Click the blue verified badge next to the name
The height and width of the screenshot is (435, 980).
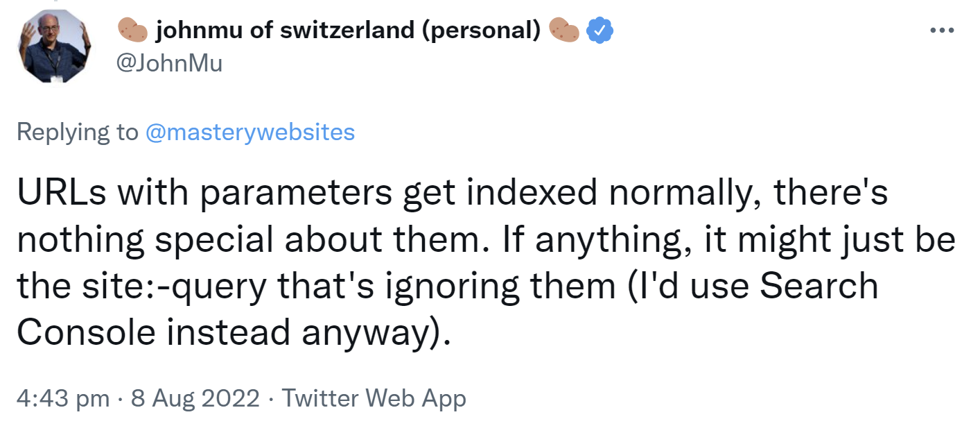599,29
